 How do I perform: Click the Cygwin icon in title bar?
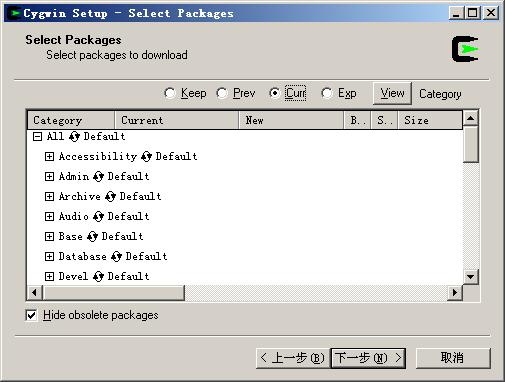pyautogui.click(x=14, y=13)
